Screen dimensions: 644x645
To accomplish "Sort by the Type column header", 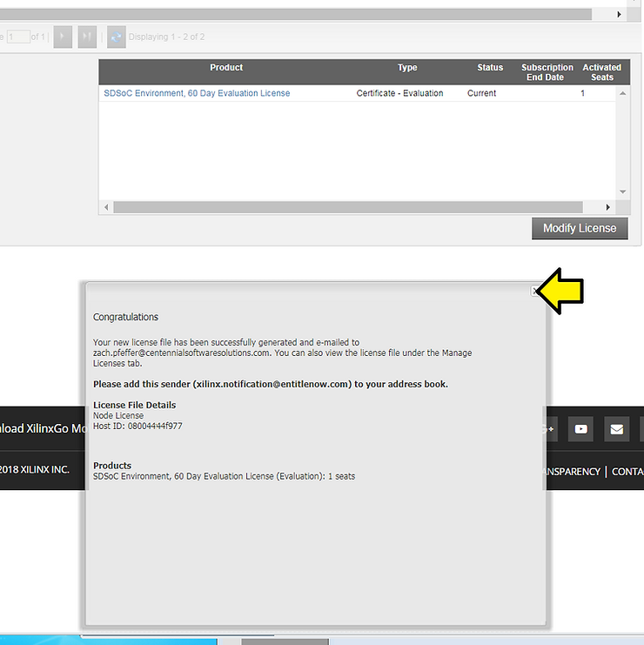I will pyautogui.click(x=407, y=68).
